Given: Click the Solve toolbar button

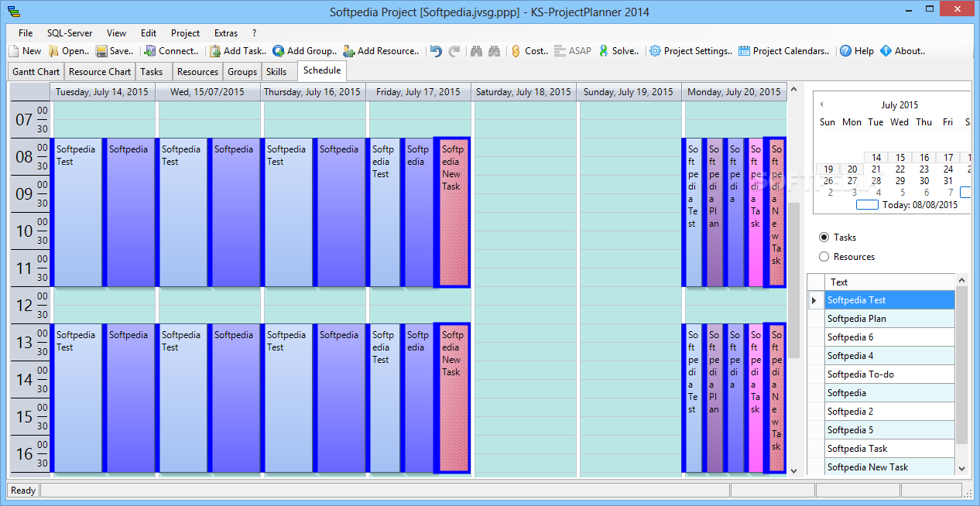Looking at the screenshot, I should pyautogui.click(x=618, y=51).
